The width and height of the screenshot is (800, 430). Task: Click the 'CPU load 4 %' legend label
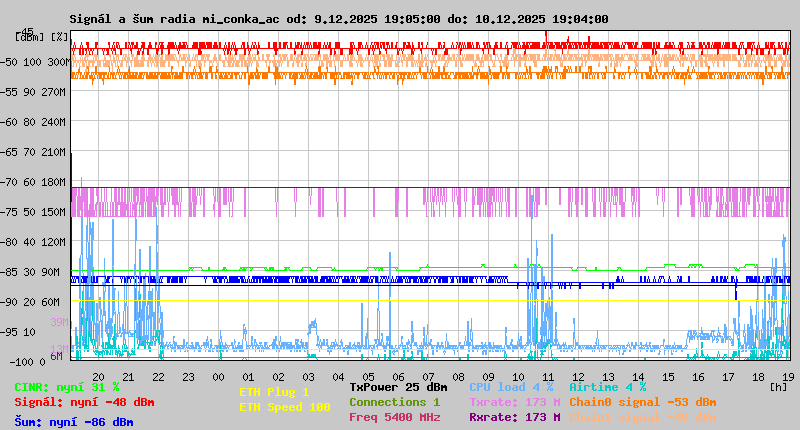click(x=511, y=387)
